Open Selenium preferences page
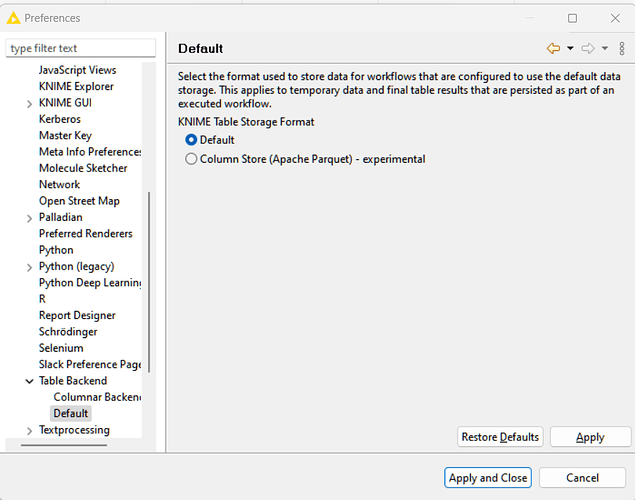Viewport: 635px width, 500px height. coord(61,348)
